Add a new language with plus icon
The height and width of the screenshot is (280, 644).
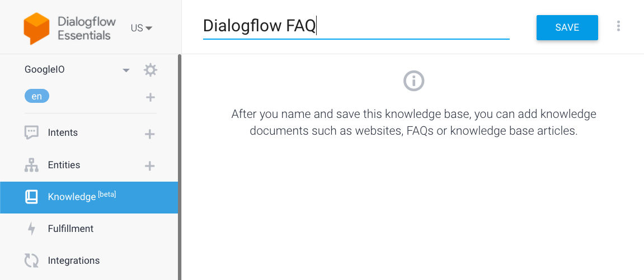[150, 97]
